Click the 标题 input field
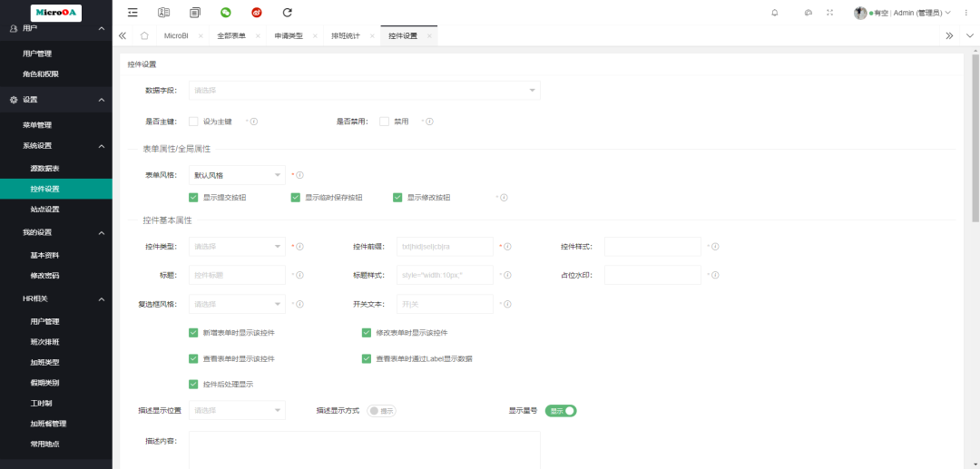 pyautogui.click(x=237, y=275)
